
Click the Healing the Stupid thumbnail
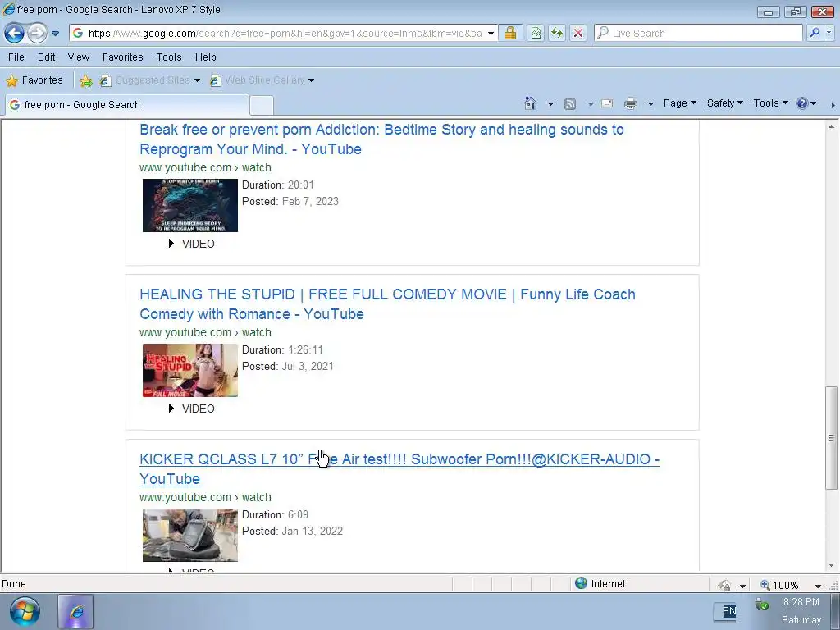click(x=190, y=370)
